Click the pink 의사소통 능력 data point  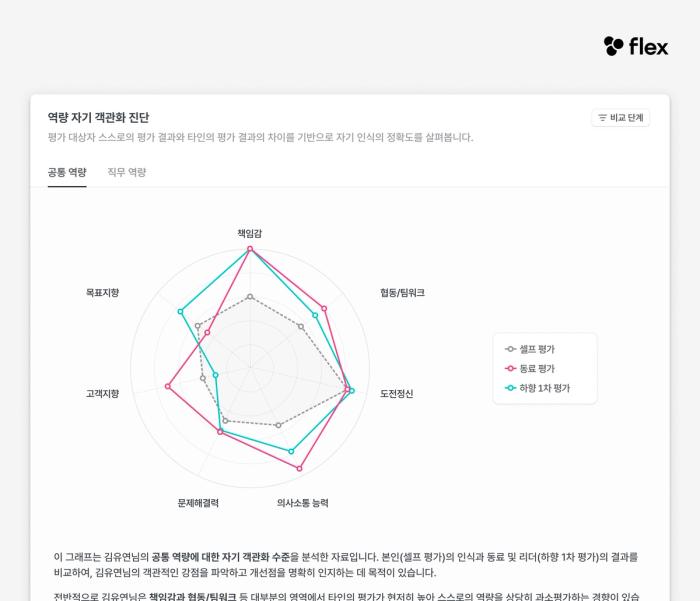click(x=300, y=468)
